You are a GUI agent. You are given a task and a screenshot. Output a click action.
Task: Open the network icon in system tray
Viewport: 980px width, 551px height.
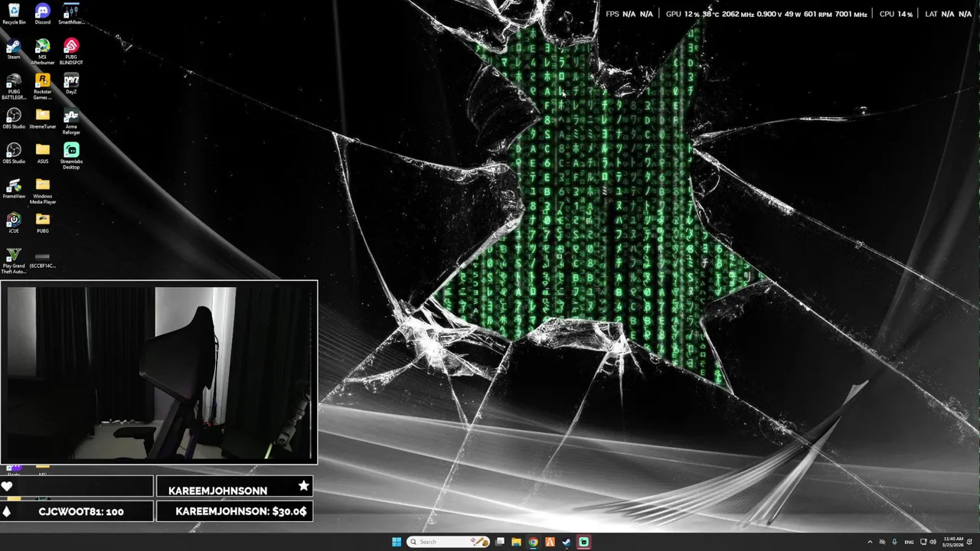(x=923, y=542)
